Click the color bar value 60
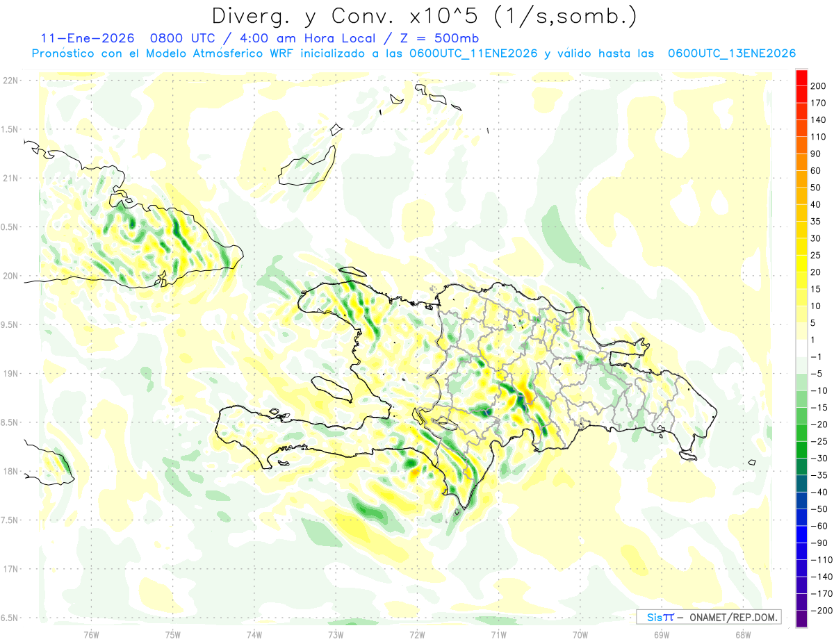The height and width of the screenshot is (644, 834). point(816,171)
